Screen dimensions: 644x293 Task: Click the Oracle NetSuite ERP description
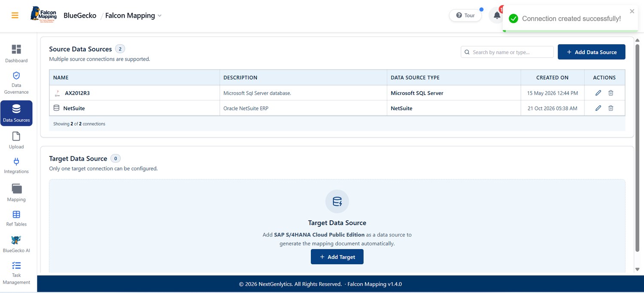tap(246, 108)
